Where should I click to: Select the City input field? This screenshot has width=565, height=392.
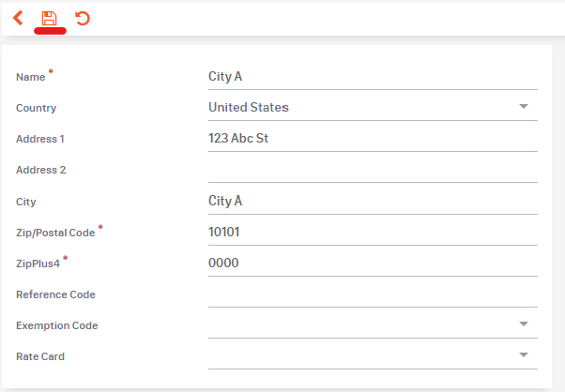point(372,201)
